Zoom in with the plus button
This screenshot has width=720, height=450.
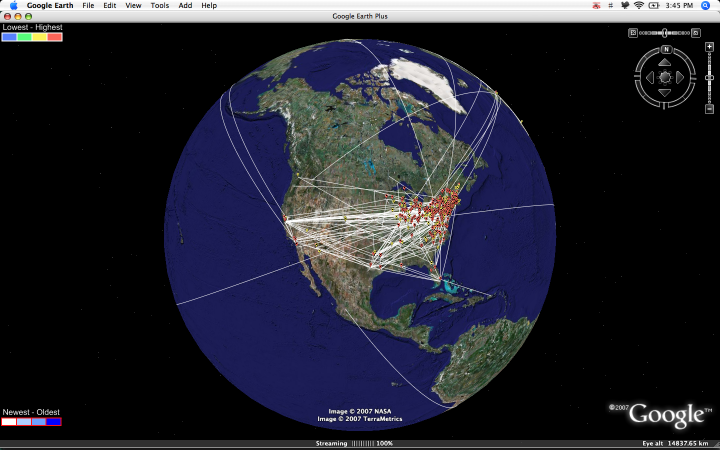[x=709, y=47]
